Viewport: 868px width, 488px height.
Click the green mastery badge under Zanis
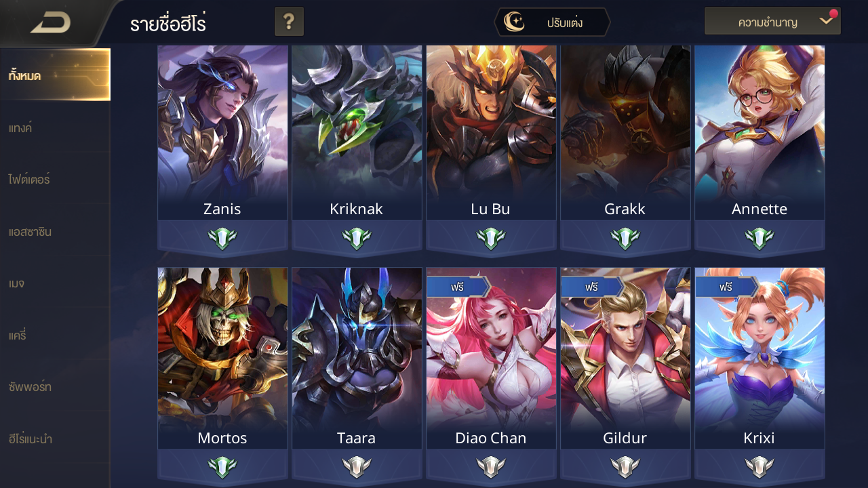point(222,238)
